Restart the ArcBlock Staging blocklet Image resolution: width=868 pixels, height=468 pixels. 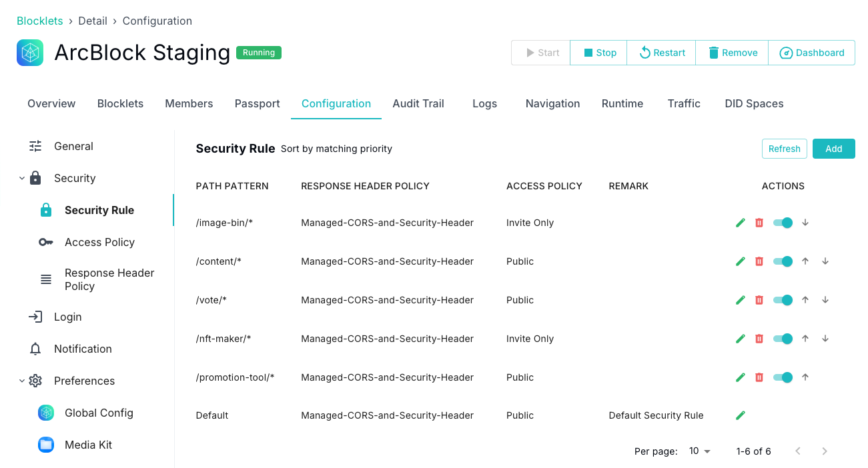click(661, 53)
